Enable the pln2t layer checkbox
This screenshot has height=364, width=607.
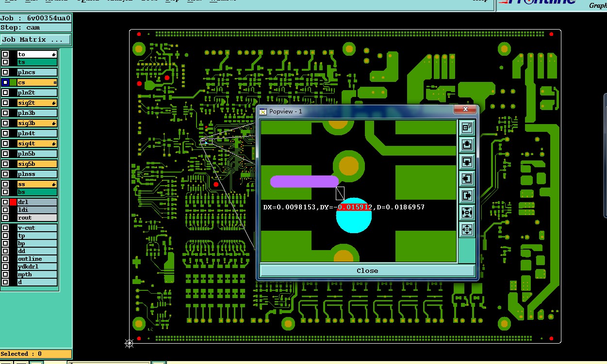[x=5, y=93]
